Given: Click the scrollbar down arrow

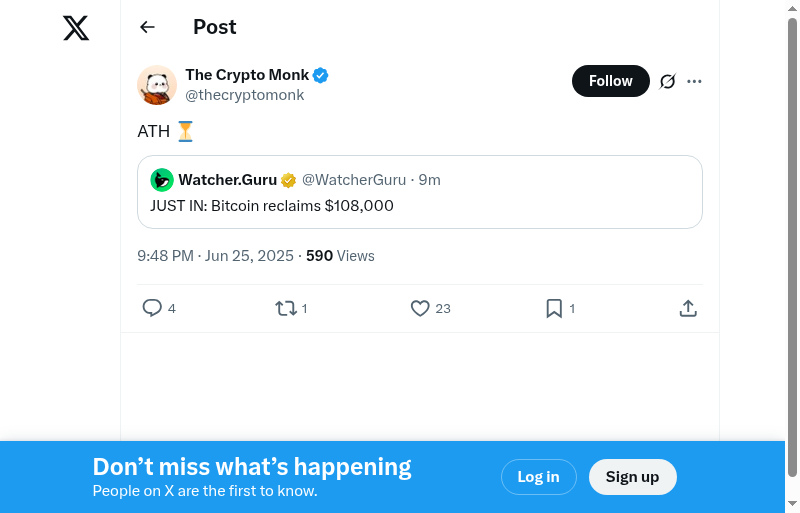Looking at the screenshot, I should 792,503.
